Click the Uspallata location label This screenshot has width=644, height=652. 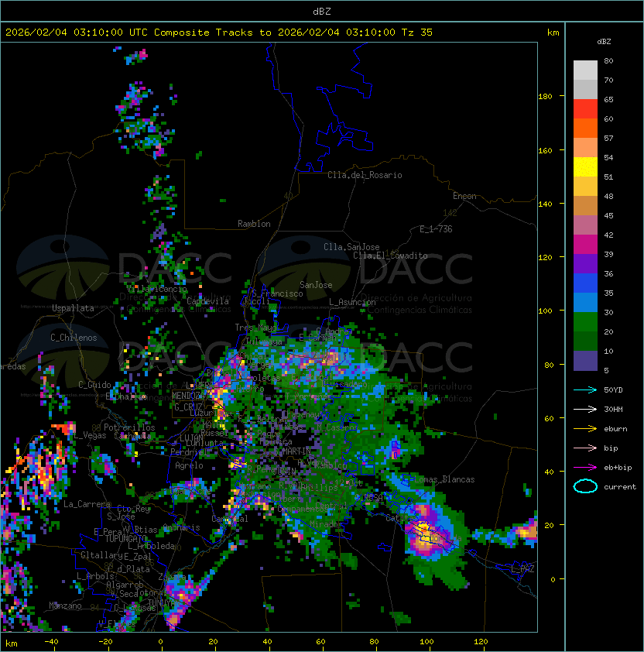pos(73,308)
